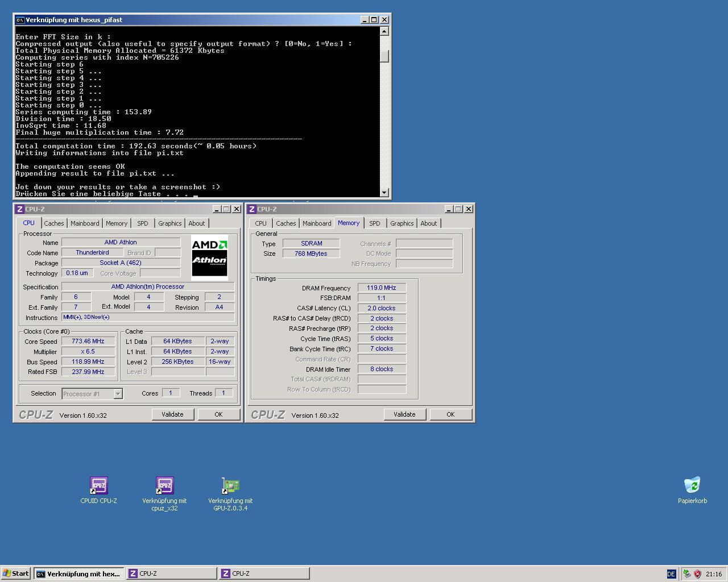The height and width of the screenshot is (582, 728).
Task: Click the Core Speed value 773.46 MHz
Action: point(88,341)
